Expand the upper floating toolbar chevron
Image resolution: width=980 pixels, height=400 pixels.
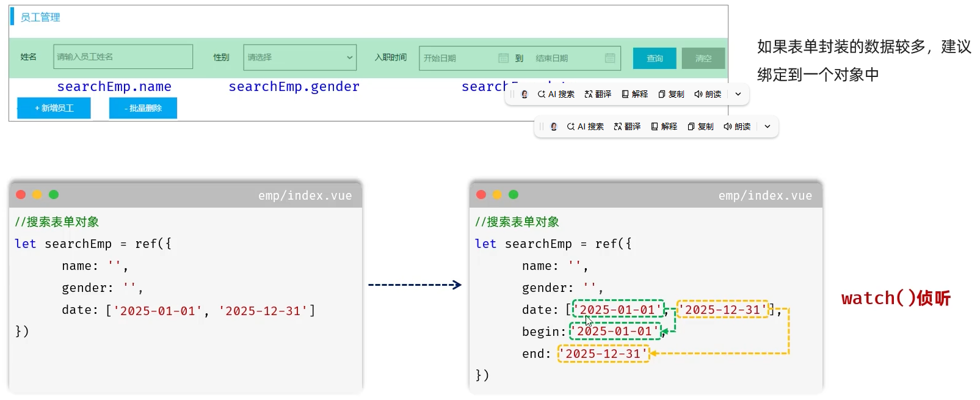point(738,94)
